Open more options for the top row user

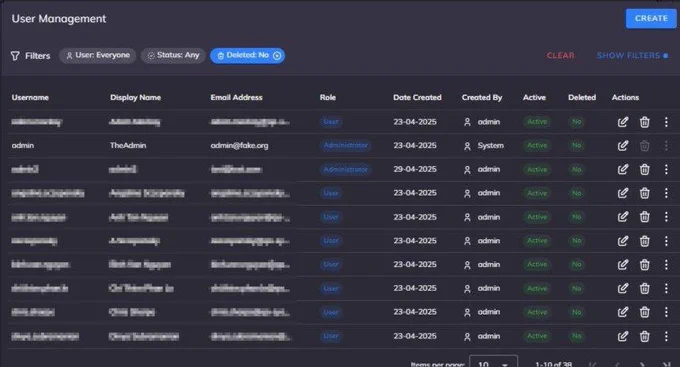click(666, 122)
